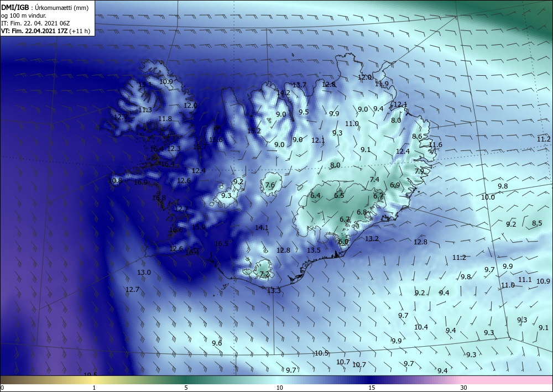Click the 'og 100 m vindur.' subtitle line
The width and height of the screenshot is (553, 392).
(24, 15)
